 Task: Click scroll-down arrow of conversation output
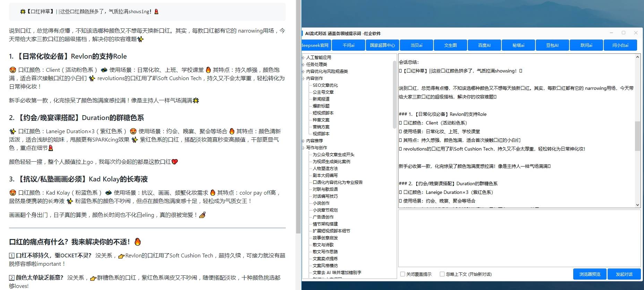(x=637, y=205)
